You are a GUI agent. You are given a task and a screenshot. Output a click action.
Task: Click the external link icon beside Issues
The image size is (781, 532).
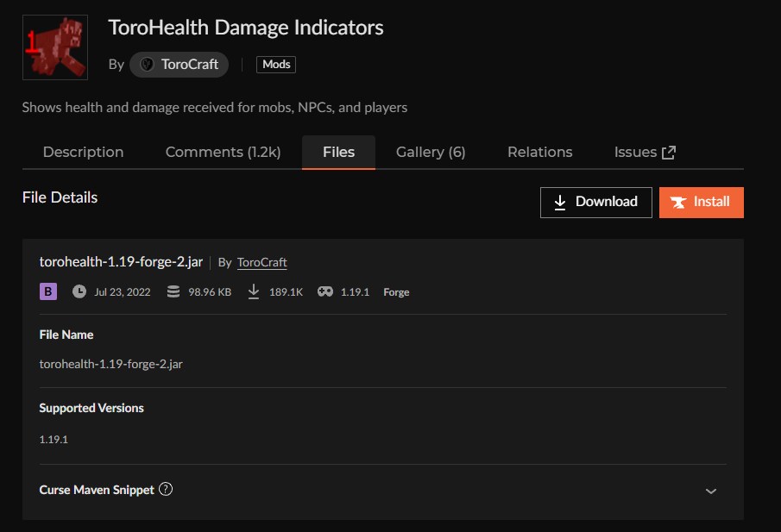[669, 153]
